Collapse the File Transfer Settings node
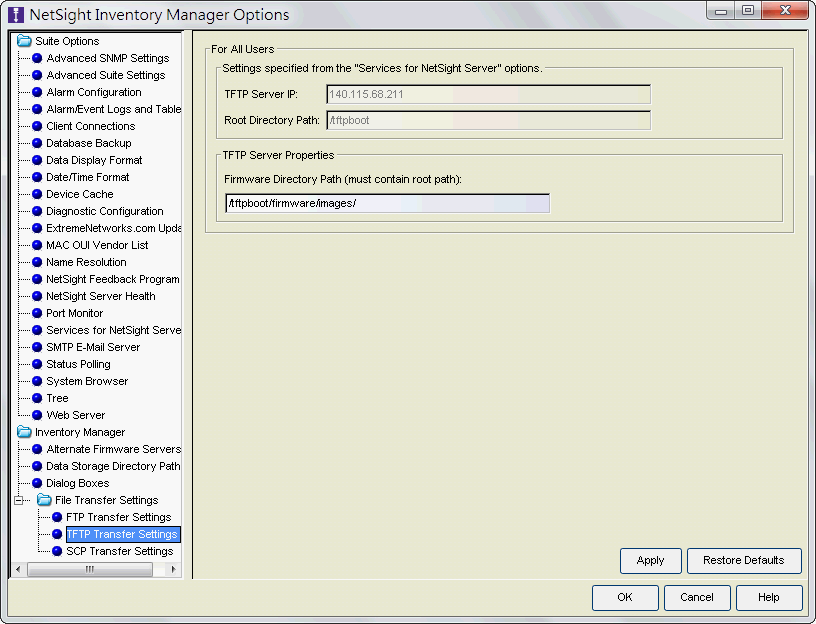This screenshot has width=816, height=624. pyautogui.click(x=19, y=500)
